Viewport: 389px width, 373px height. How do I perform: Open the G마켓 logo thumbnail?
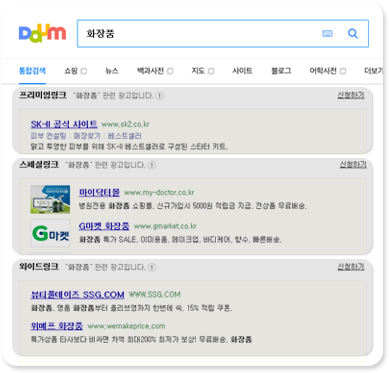50,233
